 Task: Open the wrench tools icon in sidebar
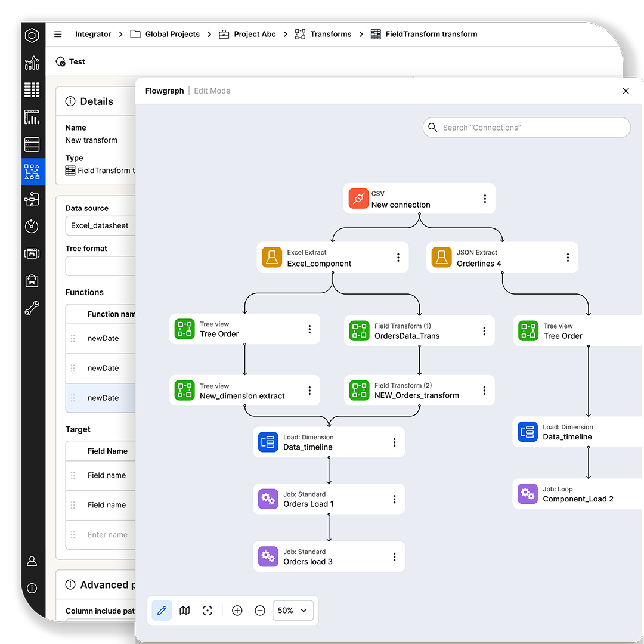coord(32,308)
